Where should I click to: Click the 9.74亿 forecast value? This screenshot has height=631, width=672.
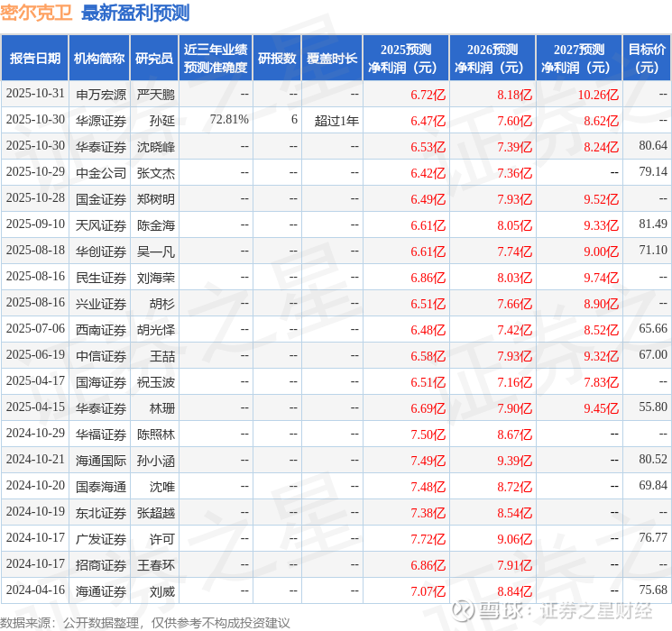pyautogui.click(x=602, y=278)
